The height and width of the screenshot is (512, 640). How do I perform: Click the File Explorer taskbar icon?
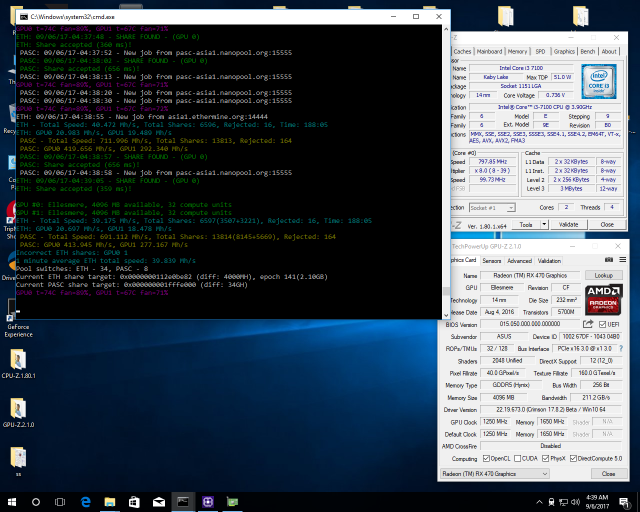[110, 501]
